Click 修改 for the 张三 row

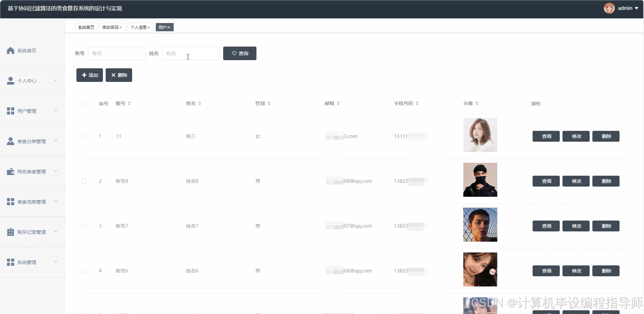point(576,136)
